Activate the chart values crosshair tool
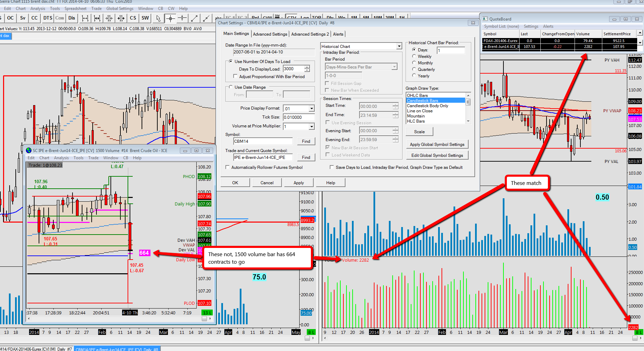 [x=170, y=18]
